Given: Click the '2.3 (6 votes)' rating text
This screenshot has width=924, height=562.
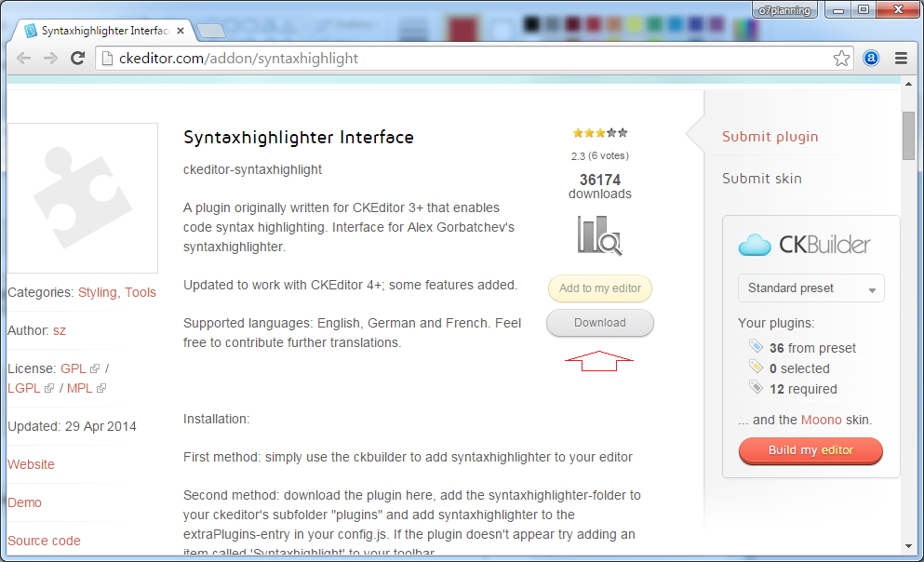Looking at the screenshot, I should click(600, 156).
